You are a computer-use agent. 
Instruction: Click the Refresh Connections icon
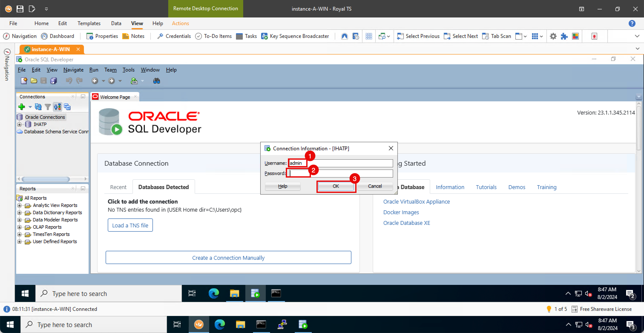(x=38, y=107)
